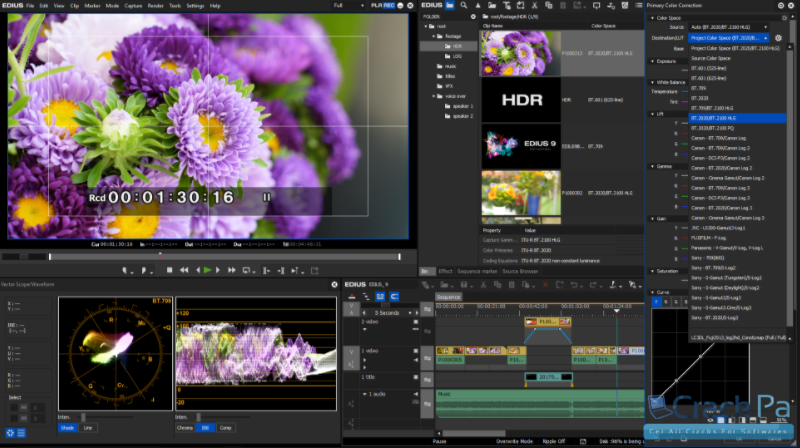The image size is (800, 448).
Task: Step to the previous frame
Action: (x=198, y=270)
